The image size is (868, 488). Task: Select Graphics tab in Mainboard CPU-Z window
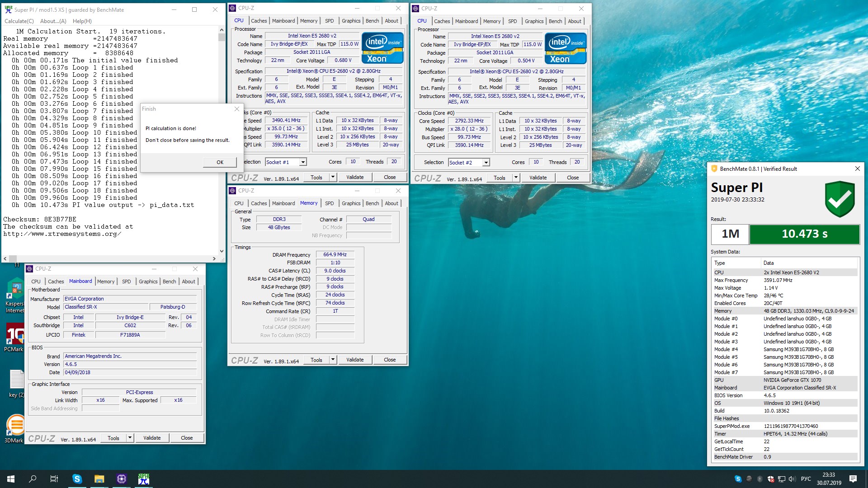[148, 282]
